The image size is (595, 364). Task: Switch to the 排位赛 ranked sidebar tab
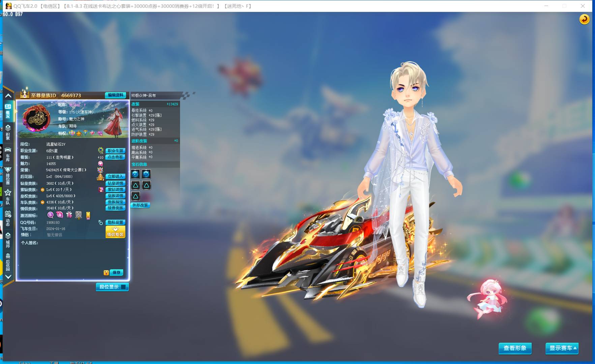[8, 175]
